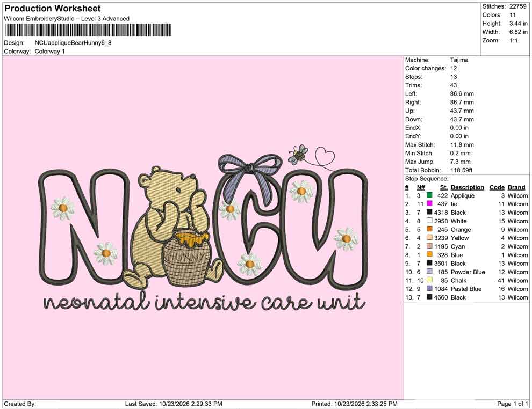Screen dimensions: 532x409
Task: Click the green Applique color swatch
Action: 429,195
